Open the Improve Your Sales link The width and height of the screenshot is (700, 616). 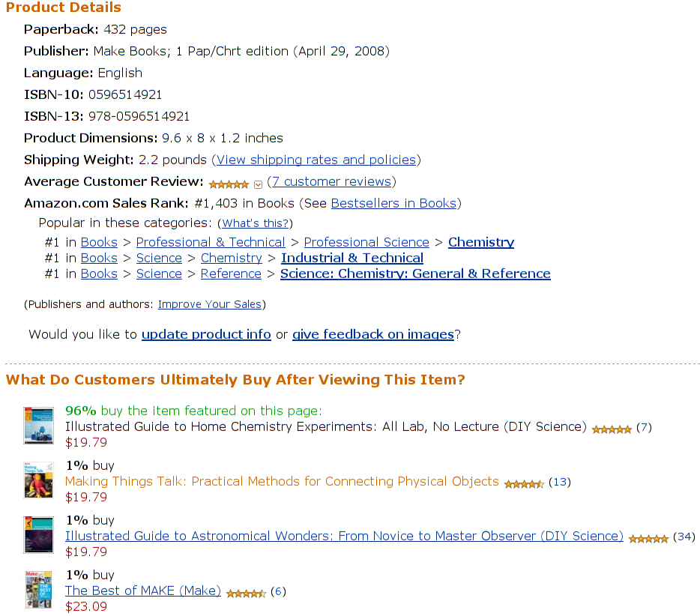(210, 304)
